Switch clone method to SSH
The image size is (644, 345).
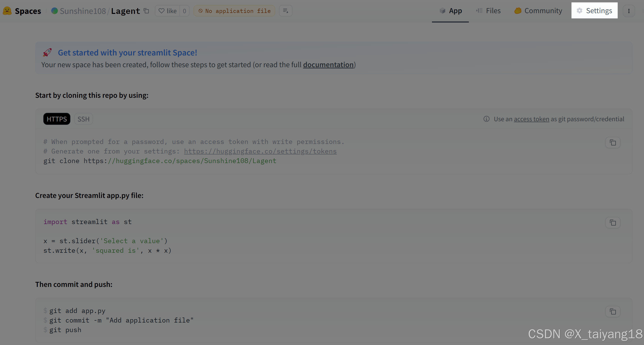[x=83, y=119]
